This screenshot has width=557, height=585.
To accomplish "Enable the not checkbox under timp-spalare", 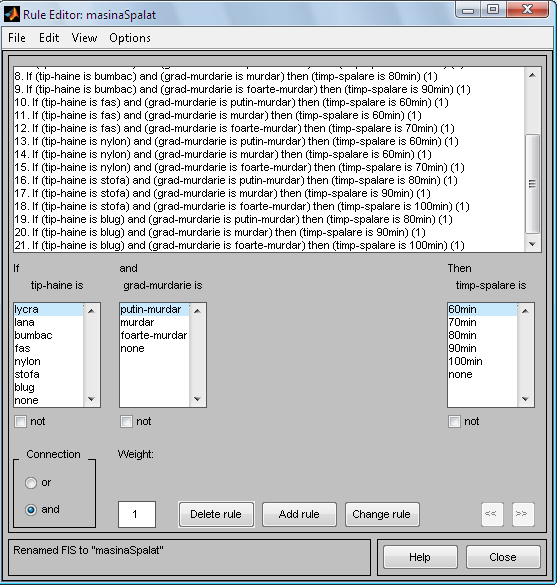I will click(454, 422).
